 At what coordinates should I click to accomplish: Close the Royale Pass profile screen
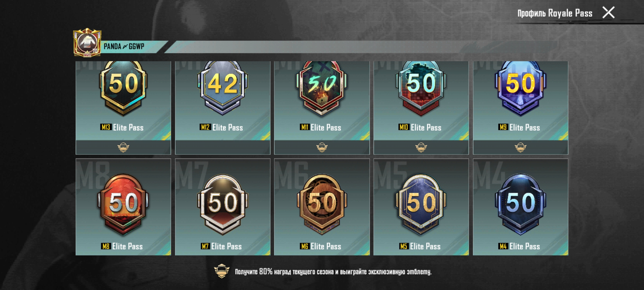608,13
